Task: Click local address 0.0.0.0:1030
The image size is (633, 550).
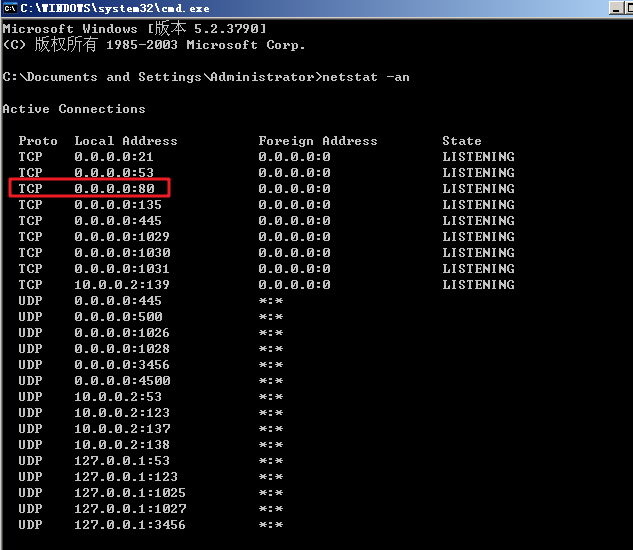Action: [x=122, y=253]
